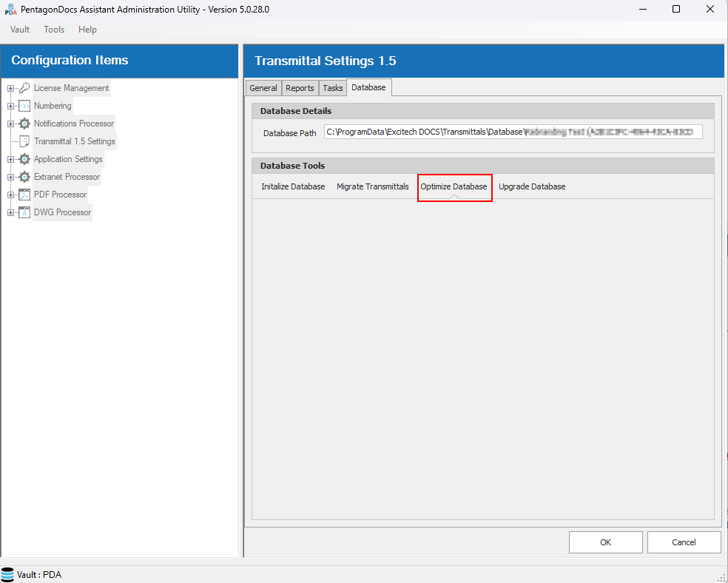Click the Application Settings gear icon

24,159
